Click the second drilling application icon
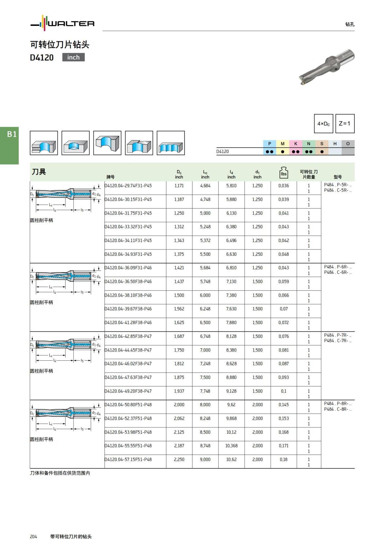 (x=75, y=143)
